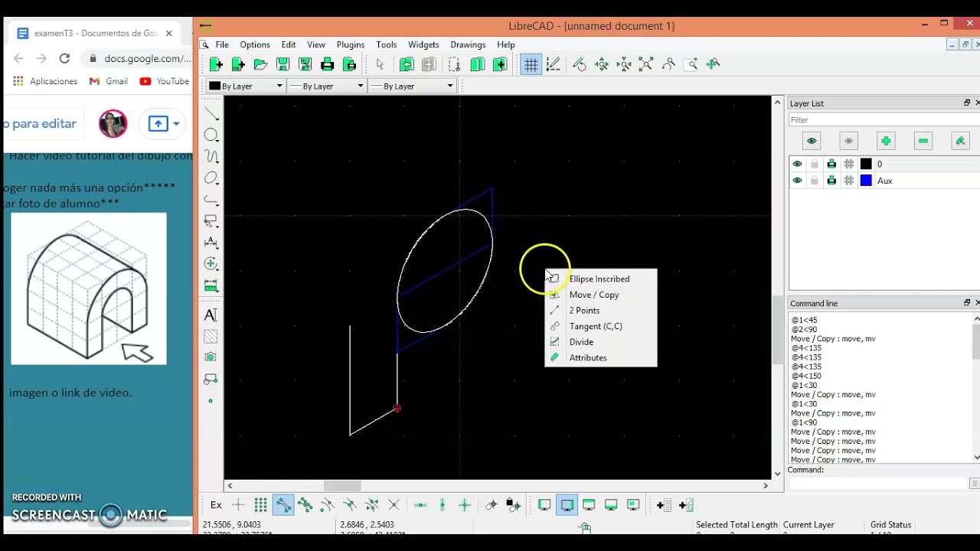Close the examenT3 browser tab
This screenshot has height=551, width=980.
click(169, 34)
